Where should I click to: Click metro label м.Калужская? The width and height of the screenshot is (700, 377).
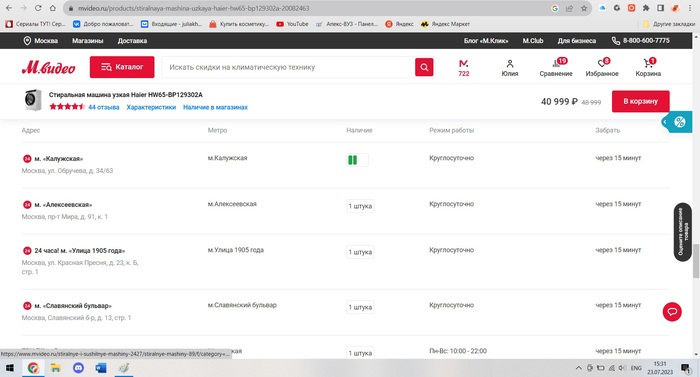(x=227, y=158)
